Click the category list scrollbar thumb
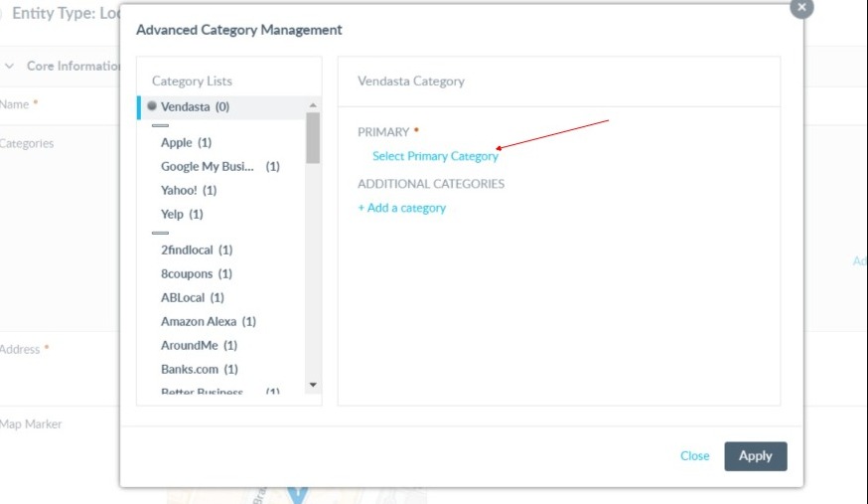 313,137
